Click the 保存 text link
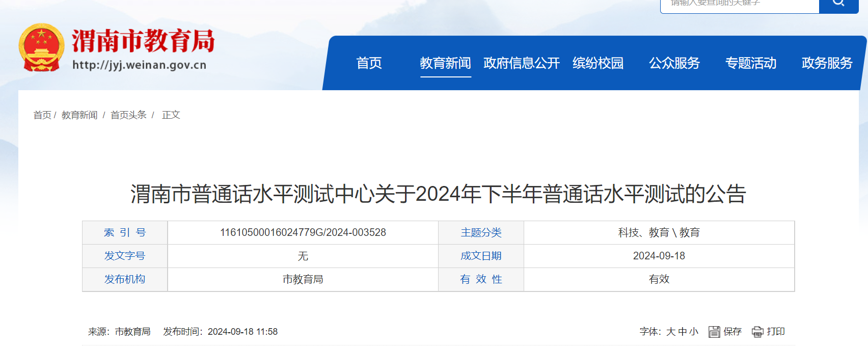Screen dimensions: 868x347 coord(733,332)
